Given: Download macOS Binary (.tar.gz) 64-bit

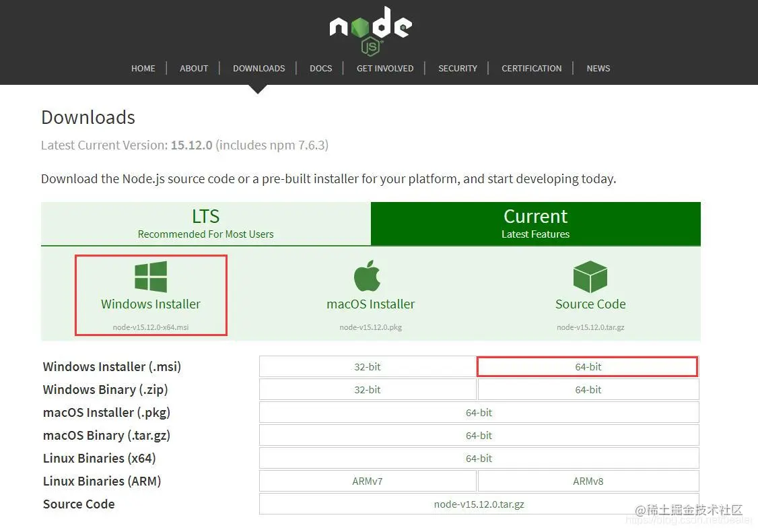Looking at the screenshot, I should click(x=479, y=435).
